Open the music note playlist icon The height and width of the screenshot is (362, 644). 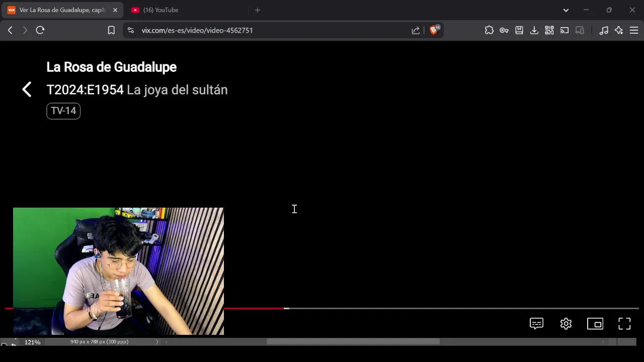pyautogui.click(x=604, y=30)
